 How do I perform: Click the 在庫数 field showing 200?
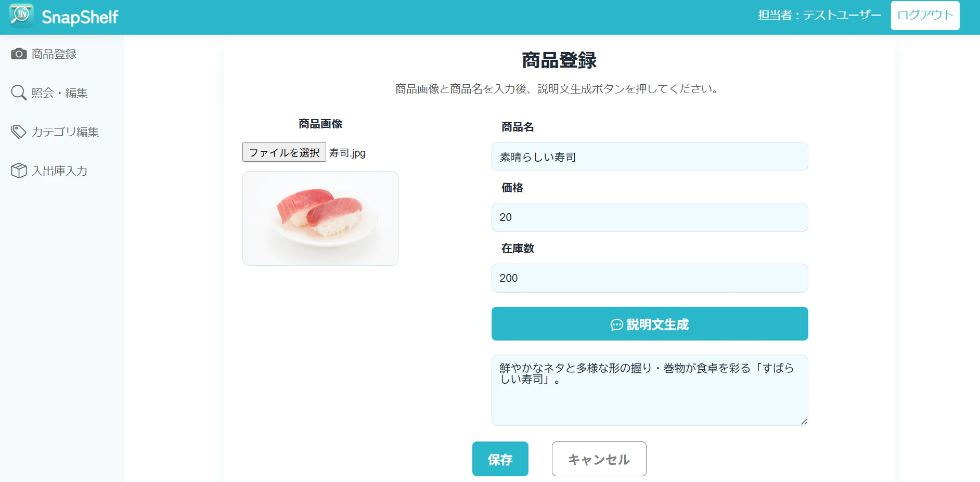tap(650, 278)
